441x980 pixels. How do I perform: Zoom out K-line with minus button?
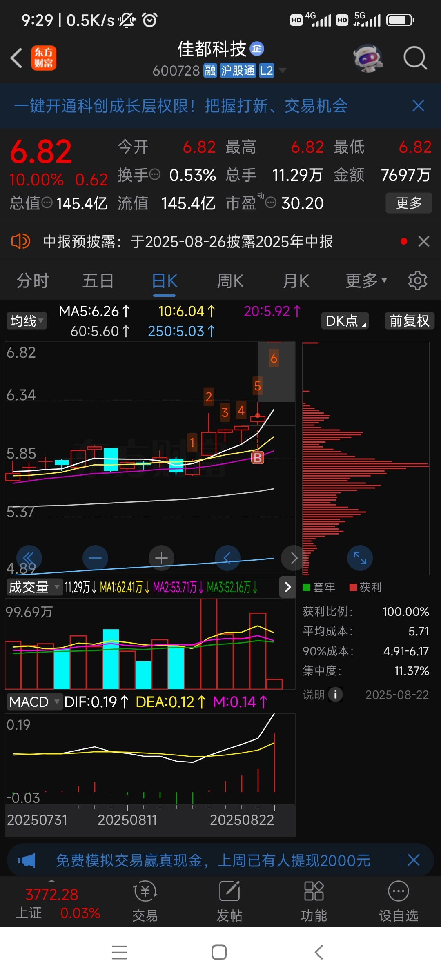click(x=95, y=558)
